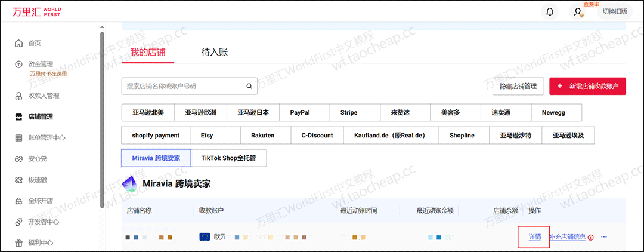Focus the 搜索店铺名称或账户号码 search field
The width and height of the screenshot is (644, 252).
point(190,87)
